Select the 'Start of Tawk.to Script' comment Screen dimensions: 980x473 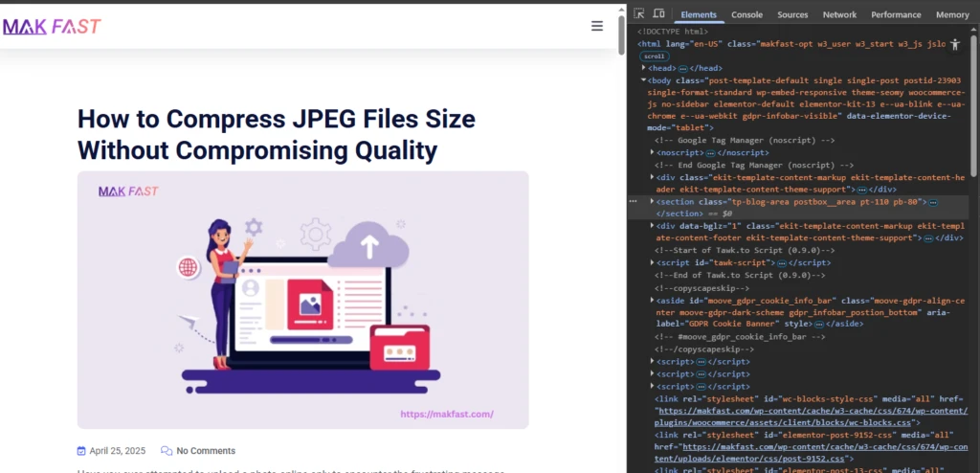tap(745, 250)
